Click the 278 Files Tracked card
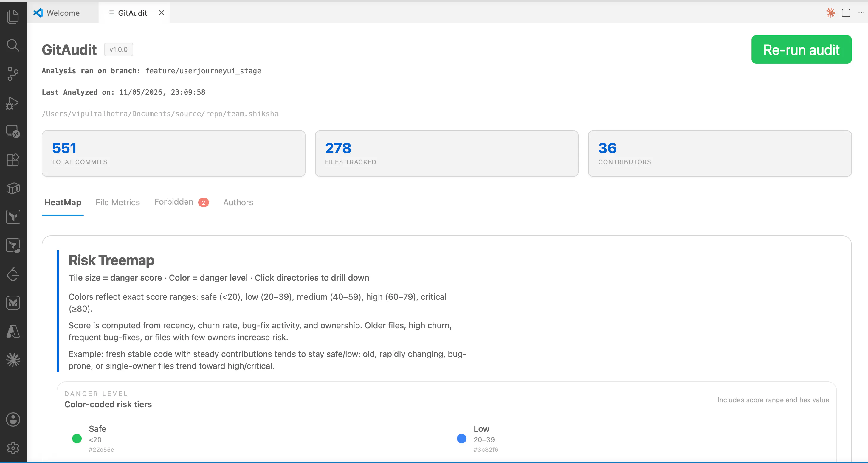This screenshot has height=463, width=868. [x=447, y=153]
